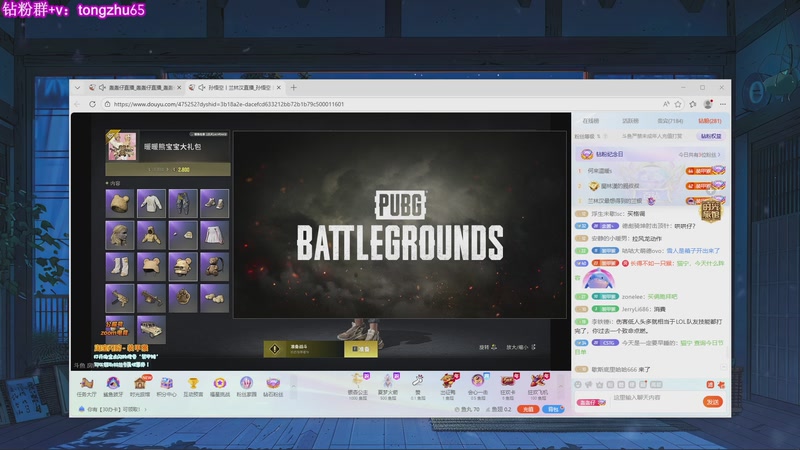800x450 pixels.
Task: Click the red packet icon in chat toolbar
Action: [x=710, y=385]
